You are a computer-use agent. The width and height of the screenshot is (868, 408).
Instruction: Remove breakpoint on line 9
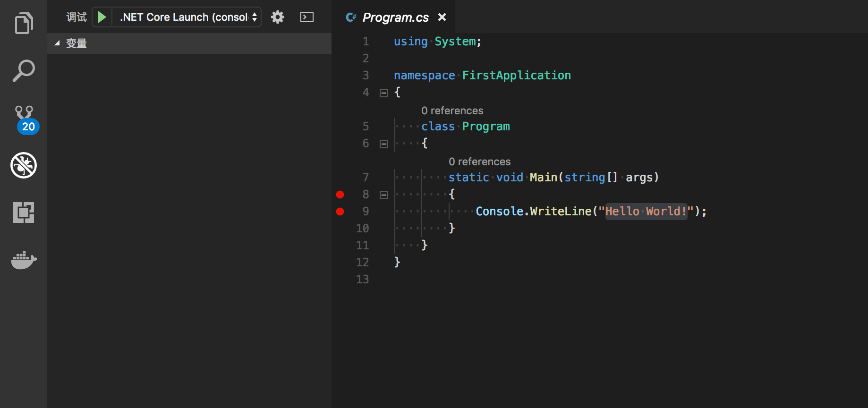[x=340, y=212]
